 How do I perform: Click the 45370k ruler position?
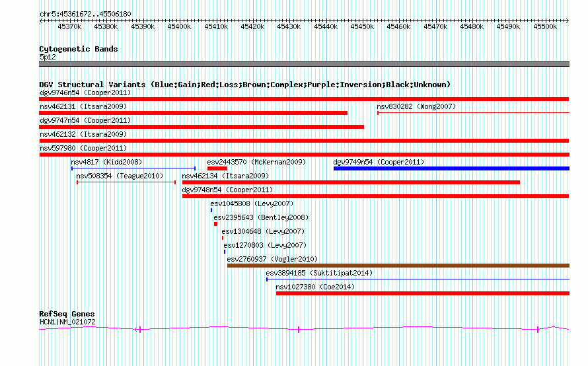point(69,26)
